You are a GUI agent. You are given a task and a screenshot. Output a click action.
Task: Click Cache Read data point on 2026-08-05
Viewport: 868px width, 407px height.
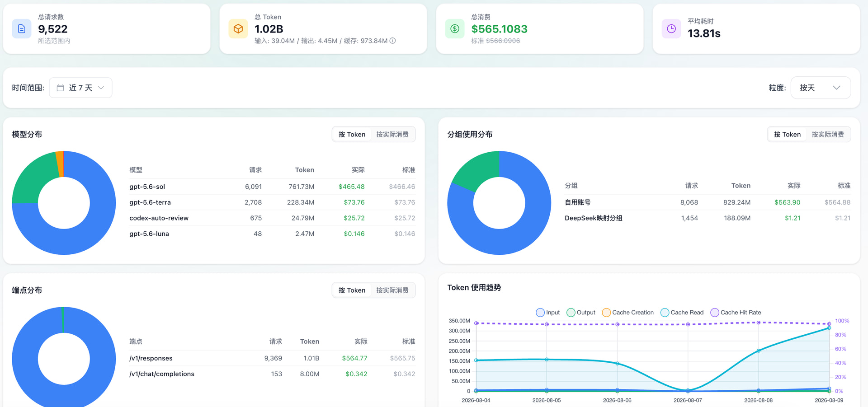coord(547,360)
